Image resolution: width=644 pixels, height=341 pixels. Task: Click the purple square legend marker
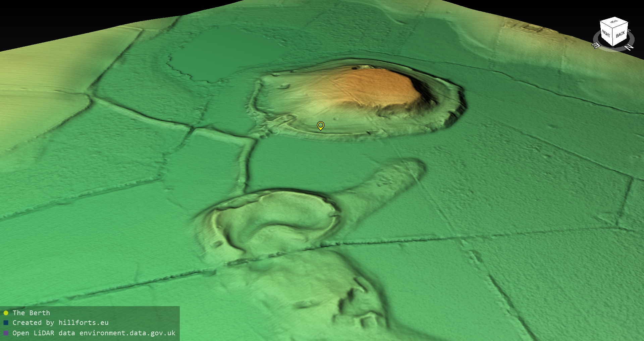click(6, 333)
